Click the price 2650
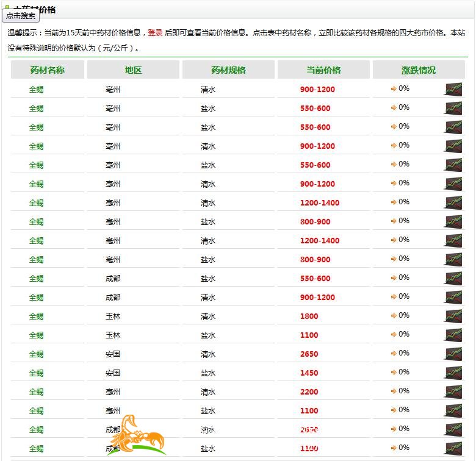 (309, 354)
